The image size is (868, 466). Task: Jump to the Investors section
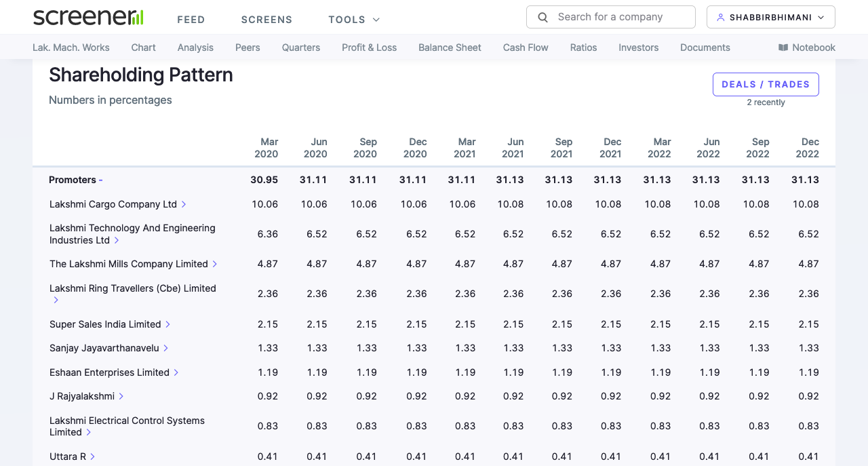[639, 47]
